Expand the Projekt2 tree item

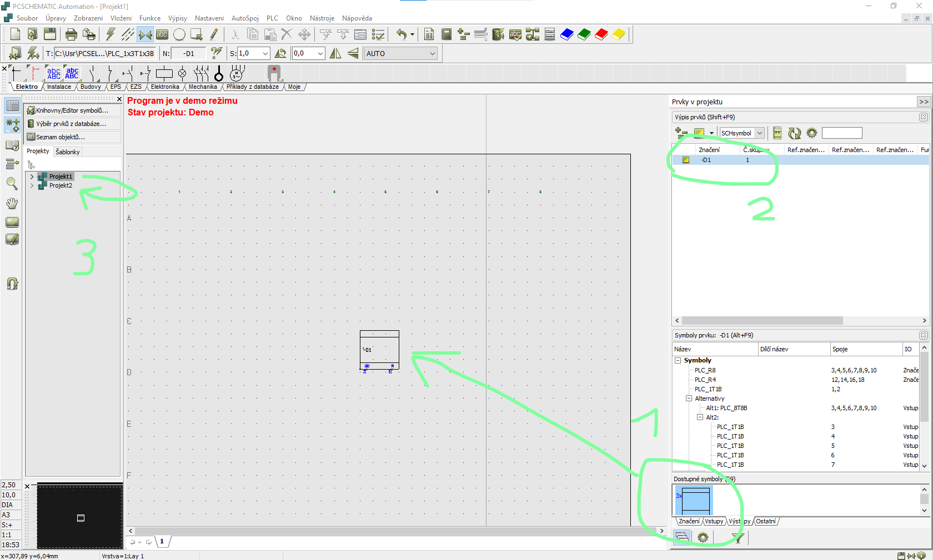click(32, 185)
